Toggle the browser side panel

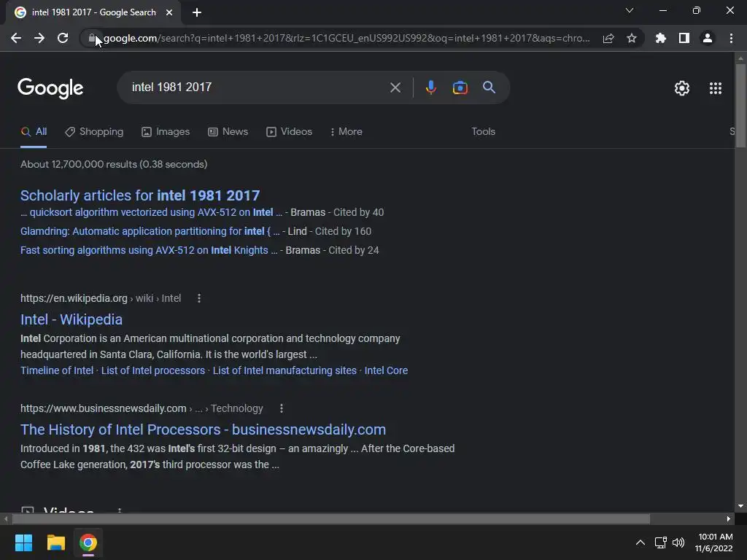click(x=684, y=38)
